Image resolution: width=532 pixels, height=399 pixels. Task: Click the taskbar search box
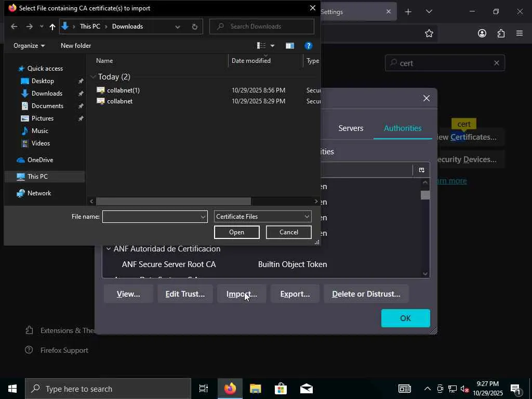click(x=108, y=389)
